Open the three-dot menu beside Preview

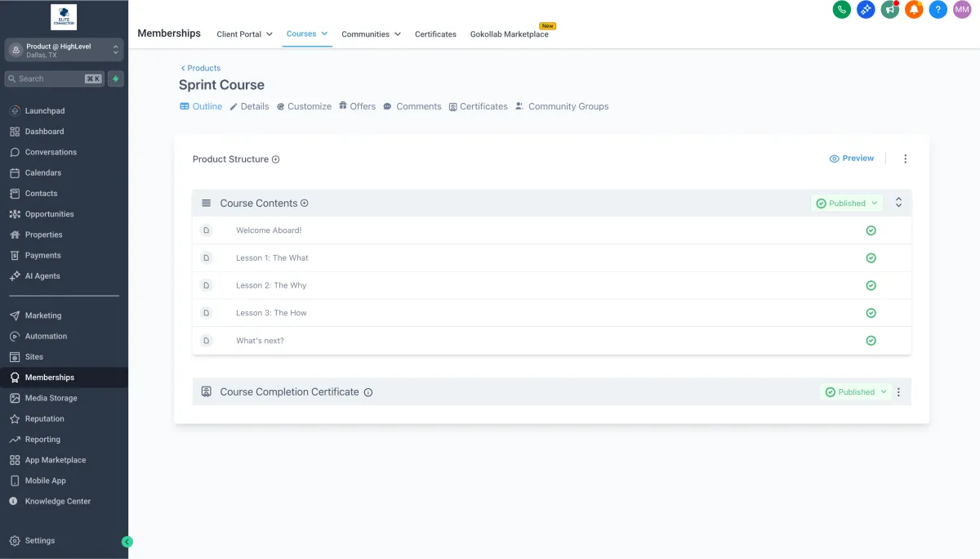coord(905,159)
